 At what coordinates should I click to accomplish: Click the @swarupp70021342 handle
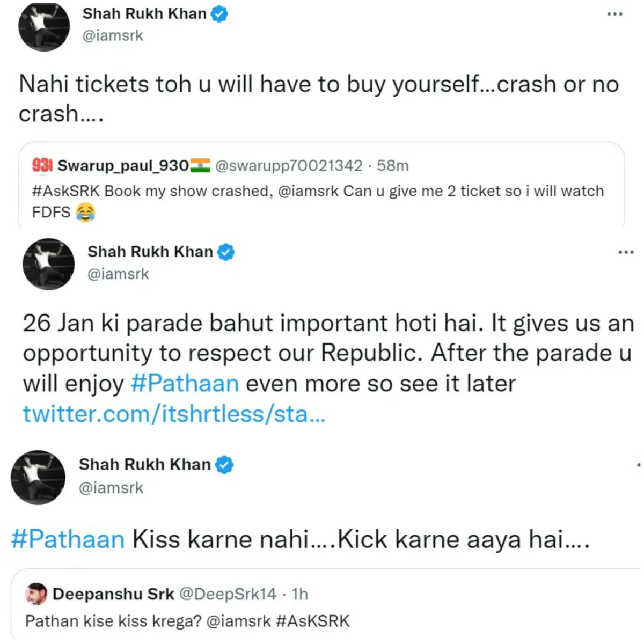click(289, 165)
